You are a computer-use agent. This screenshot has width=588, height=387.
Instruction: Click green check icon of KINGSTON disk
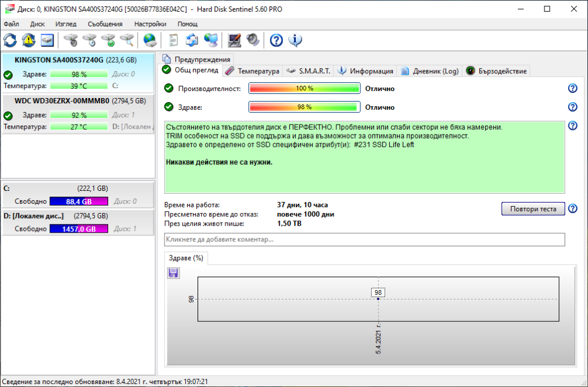point(8,75)
